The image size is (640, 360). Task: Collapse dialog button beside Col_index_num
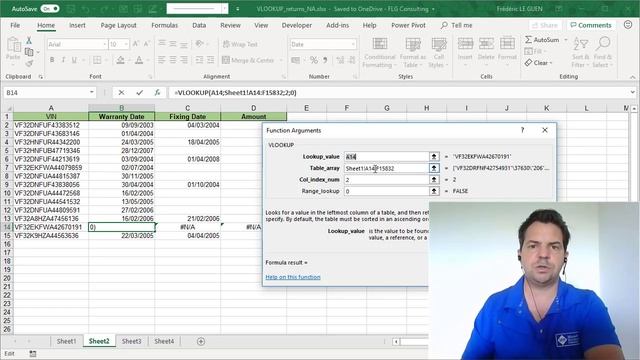tap(434, 180)
